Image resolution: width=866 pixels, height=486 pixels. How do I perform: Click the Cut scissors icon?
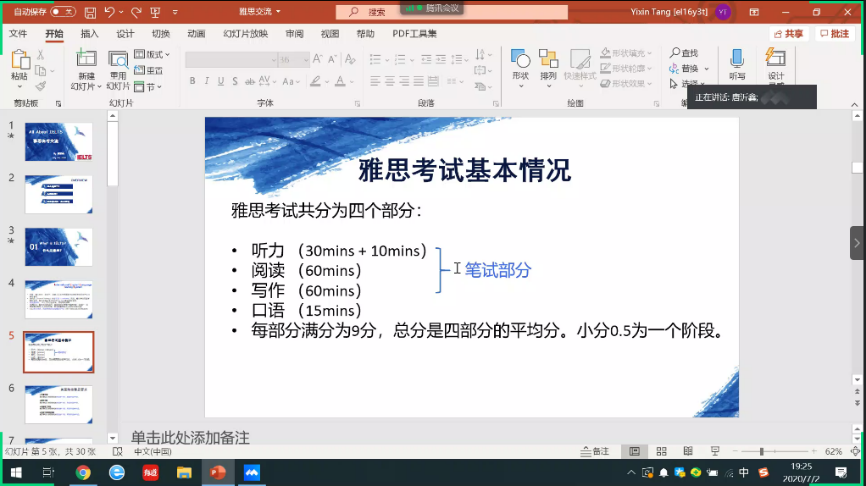click(40, 55)
